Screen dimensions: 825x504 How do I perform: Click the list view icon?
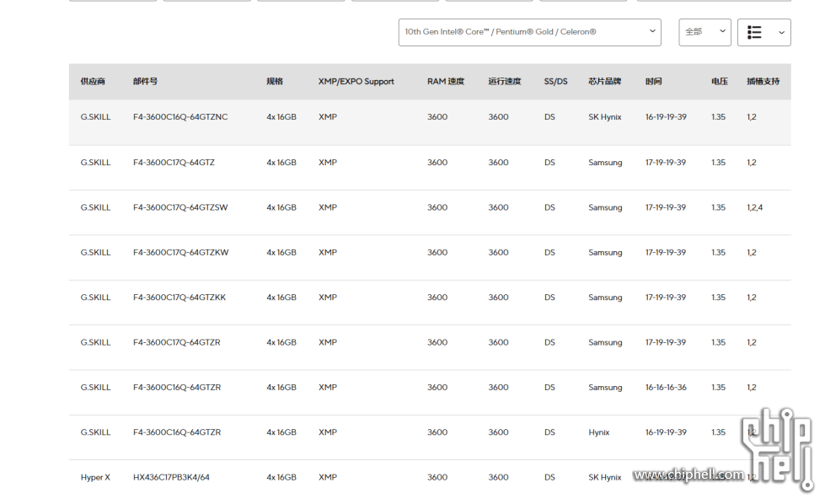click(x=754, y=32)
